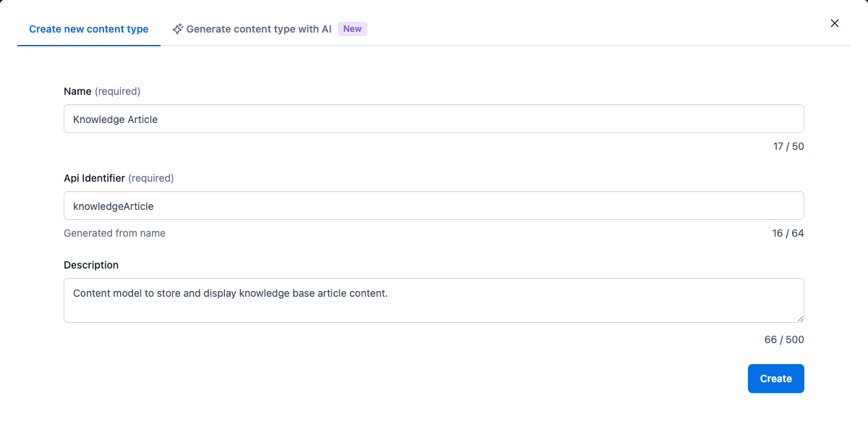Screen dimensions: 868x435
Task: Switch to Create new content type tab
Action: [x=89, y=29]
